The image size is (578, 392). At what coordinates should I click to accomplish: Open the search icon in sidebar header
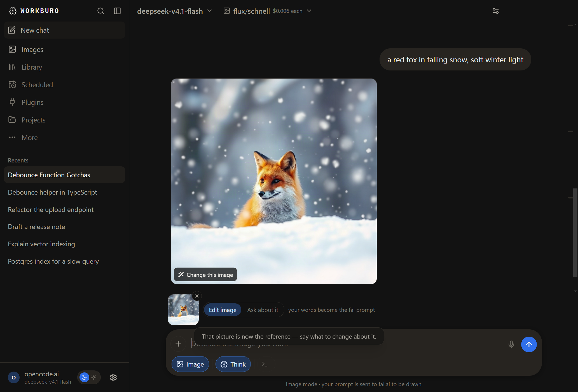(x=100, y=11)
